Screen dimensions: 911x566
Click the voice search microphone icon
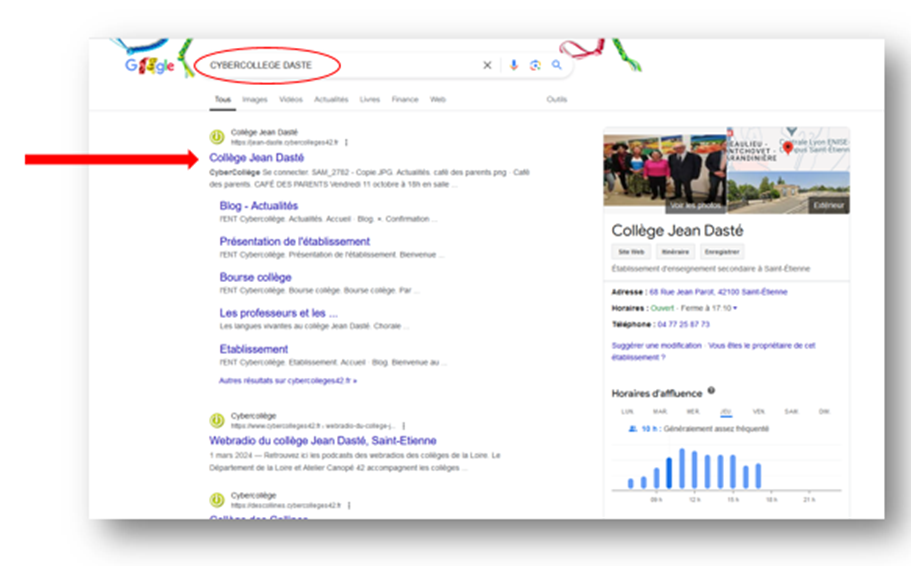514,66
